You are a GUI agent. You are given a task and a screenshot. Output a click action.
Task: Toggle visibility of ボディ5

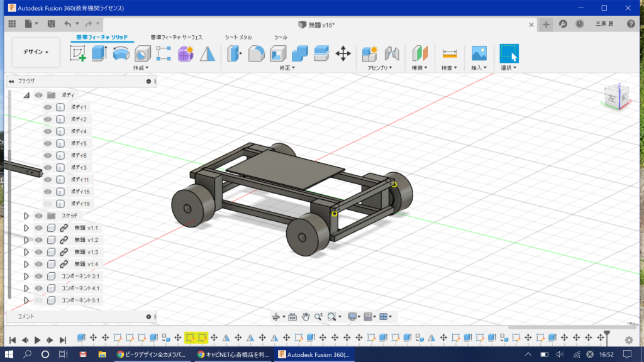pos(48,143)
